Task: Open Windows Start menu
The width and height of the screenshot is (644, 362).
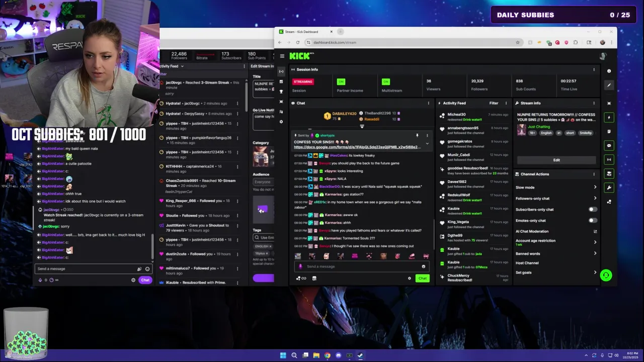Action: point(283,355)
